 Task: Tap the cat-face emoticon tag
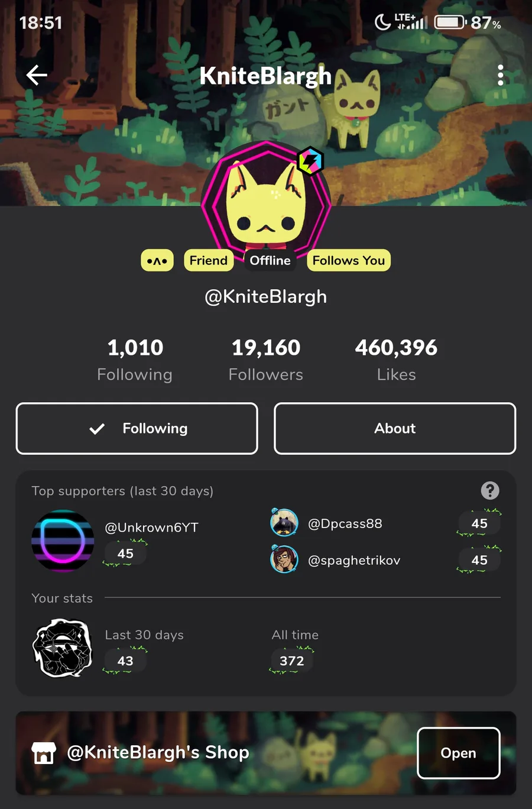click(157, 260)
